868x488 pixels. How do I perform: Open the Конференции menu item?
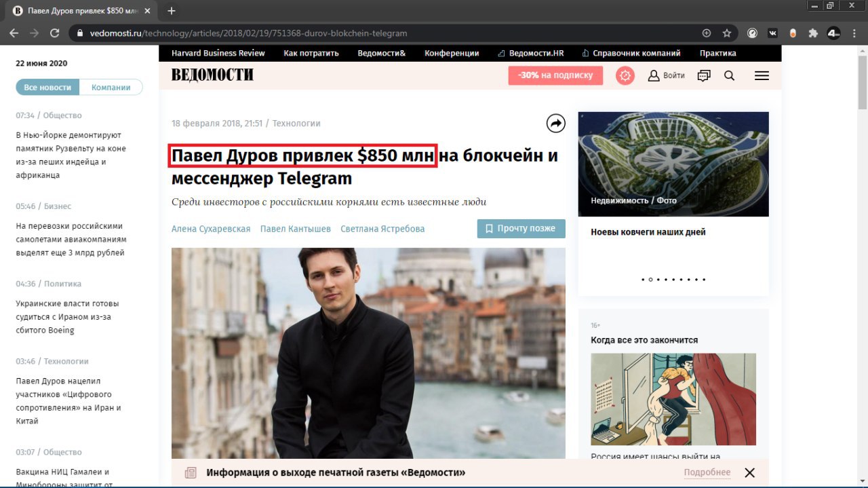click(x=452, y=53)
